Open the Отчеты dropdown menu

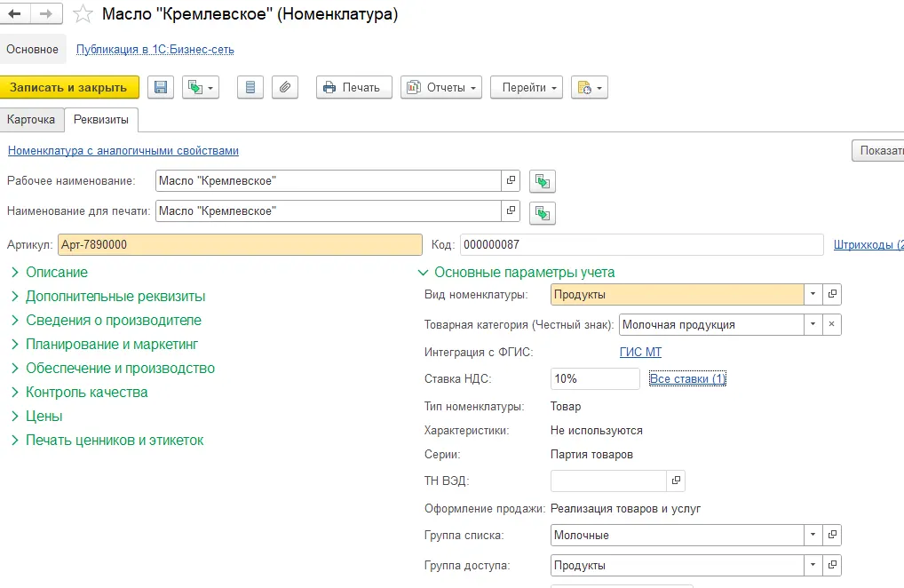[441, 88]
